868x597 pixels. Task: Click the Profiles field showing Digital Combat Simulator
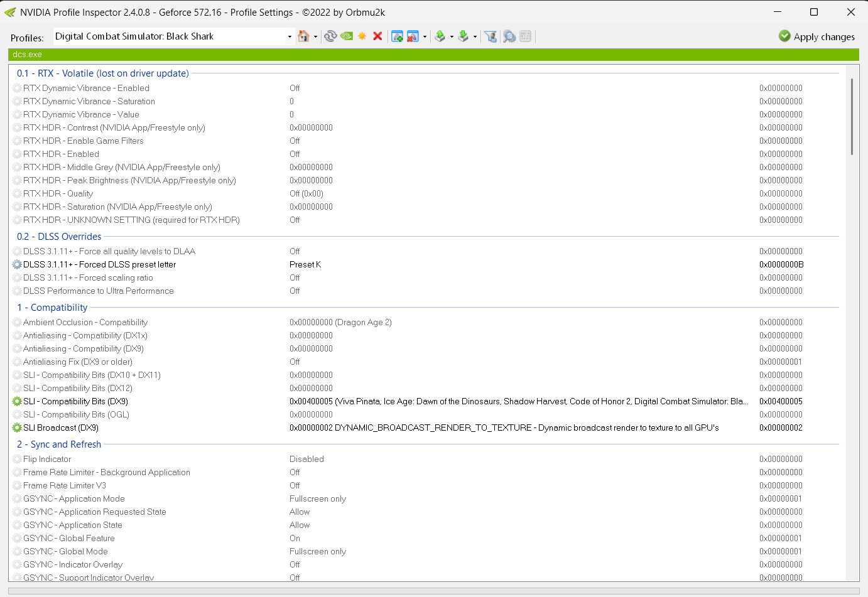(x=168, y=36)
